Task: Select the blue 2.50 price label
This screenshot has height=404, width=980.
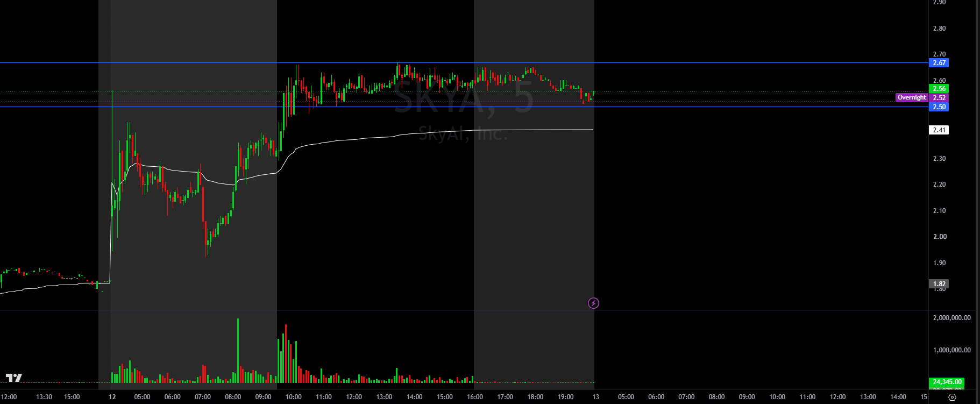Action: click(x=939, y=107)
